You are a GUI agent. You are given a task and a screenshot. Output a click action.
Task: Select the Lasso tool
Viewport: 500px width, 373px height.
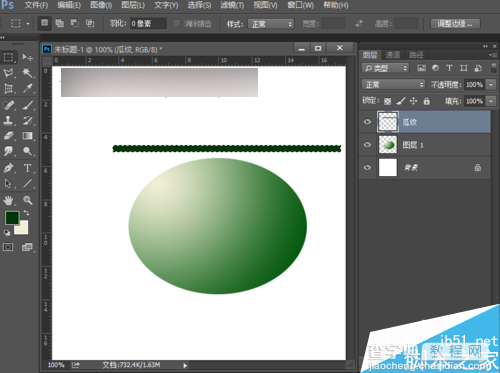(9, 73)
